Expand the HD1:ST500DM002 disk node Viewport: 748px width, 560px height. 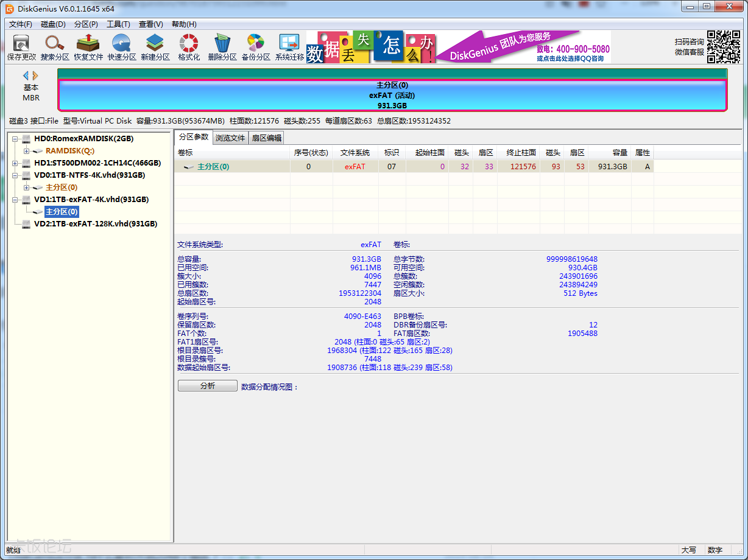[x=16, y=163]
